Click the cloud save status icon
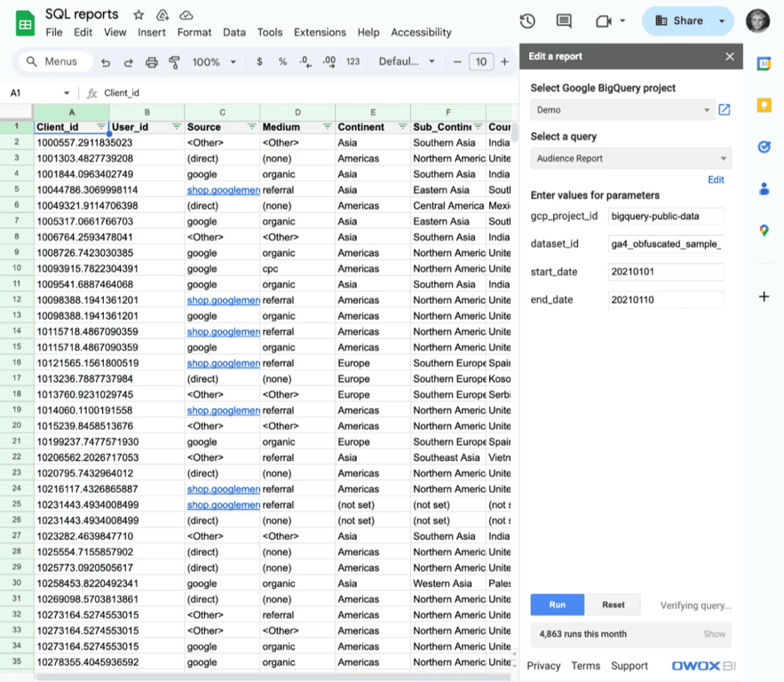This screenshot has height=682, width=784. click(x=186, y=15)
